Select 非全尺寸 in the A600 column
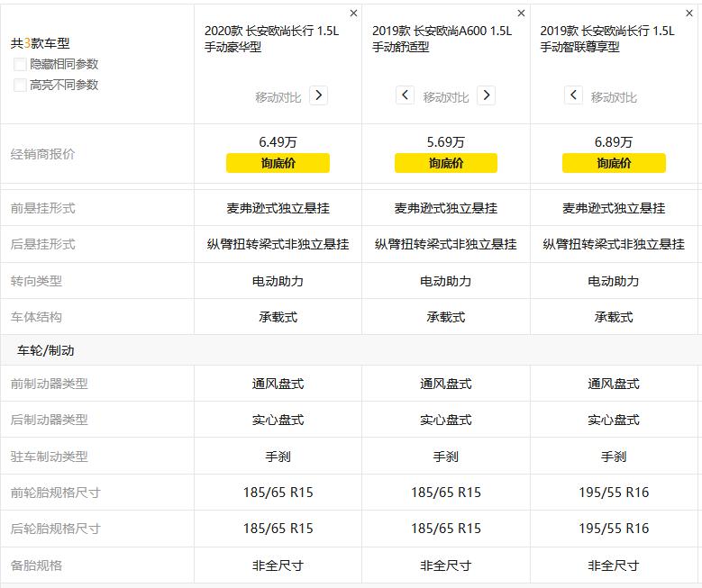Screen dimensions: 702x588 (x=446, y=565)
